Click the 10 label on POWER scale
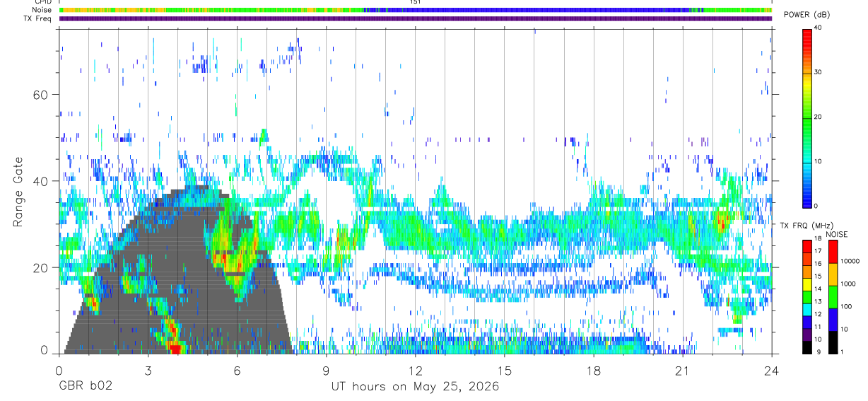The height and width of the screenshot is (401, 868). [819, 161]
